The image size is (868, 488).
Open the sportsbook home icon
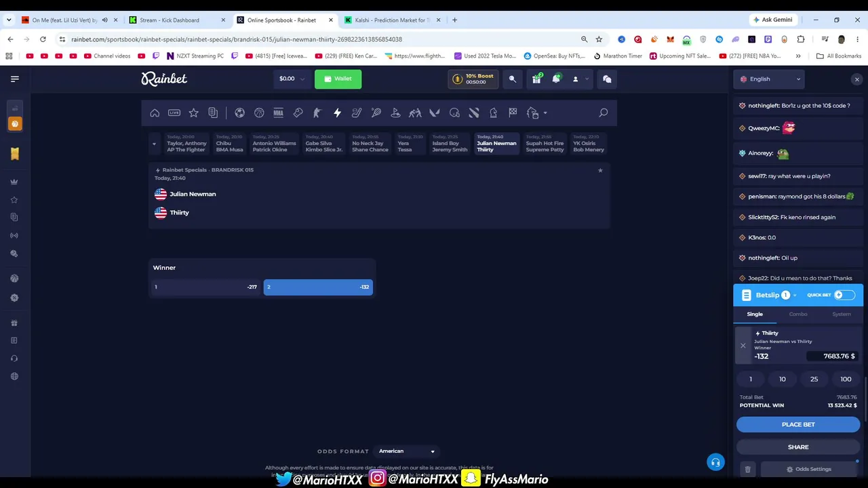tap(155, 113)
